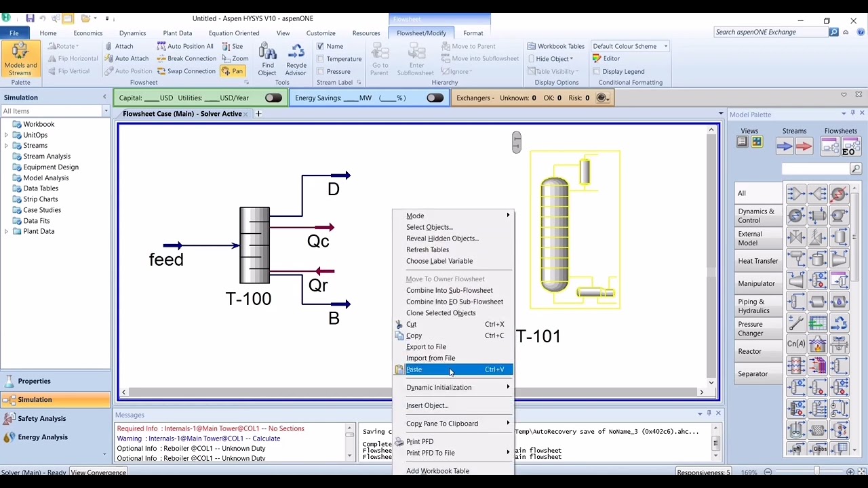Toggle Attach mode in Flowsheet group
This screenshot has height=488, width=868.
coord(119,46)
